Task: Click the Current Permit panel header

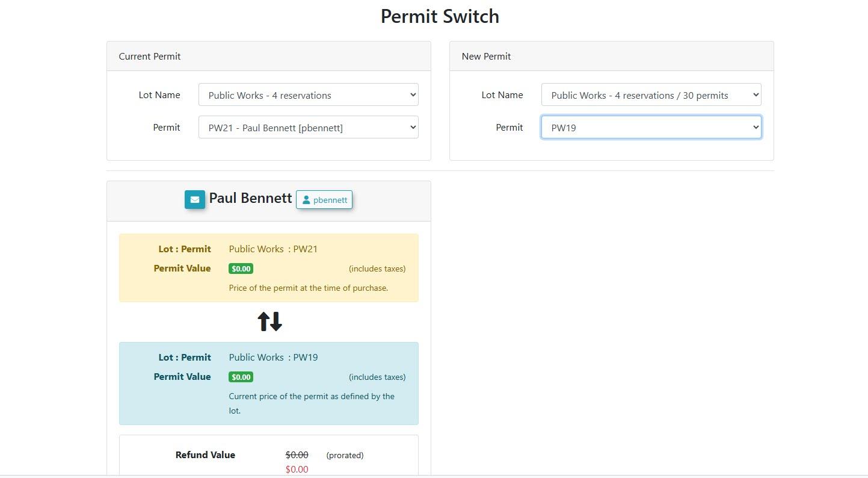Action: [269, 57]
